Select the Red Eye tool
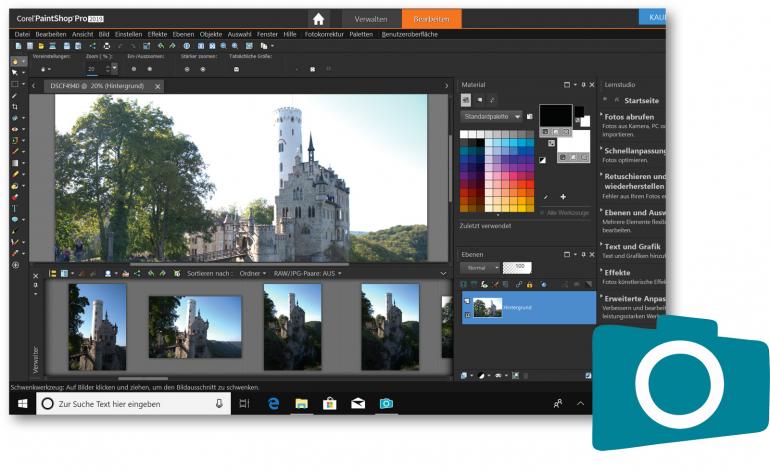 pos(15,129)
